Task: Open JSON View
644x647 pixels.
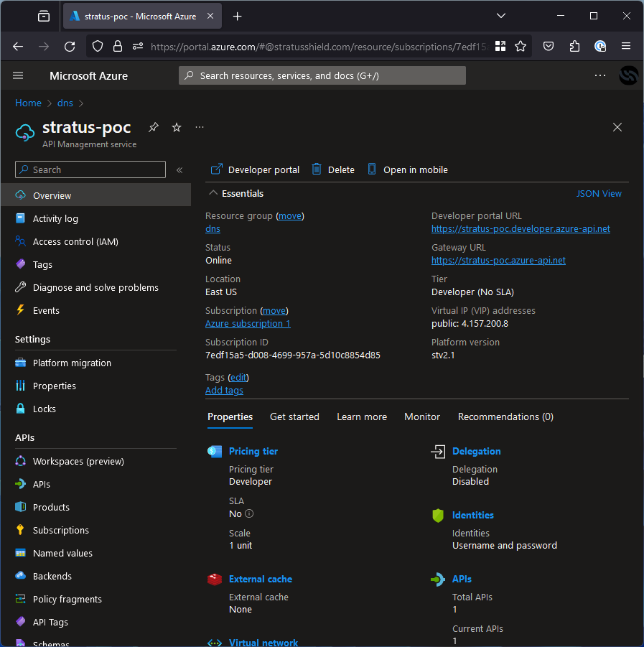Action: (599, 193)
